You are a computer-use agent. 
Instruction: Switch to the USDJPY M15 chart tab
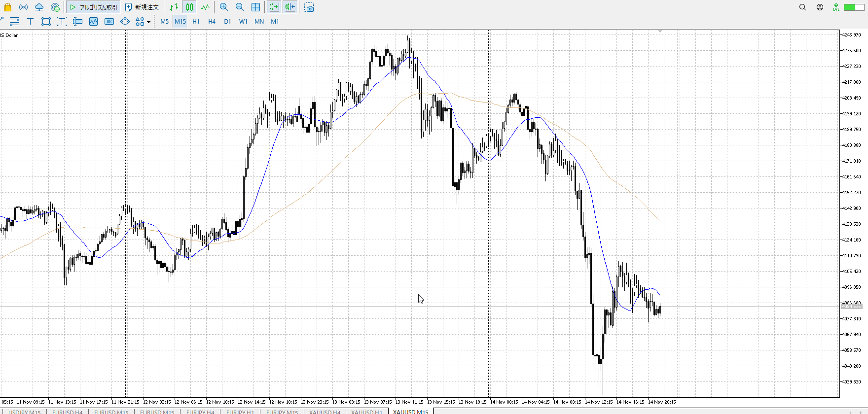25,412
